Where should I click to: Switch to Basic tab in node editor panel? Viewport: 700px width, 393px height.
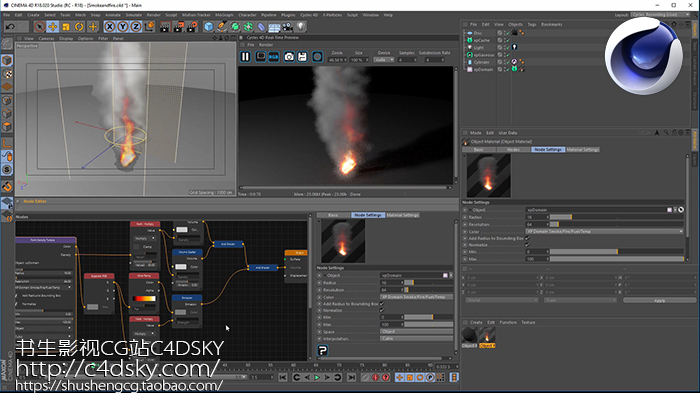click(x=333, y=215)
